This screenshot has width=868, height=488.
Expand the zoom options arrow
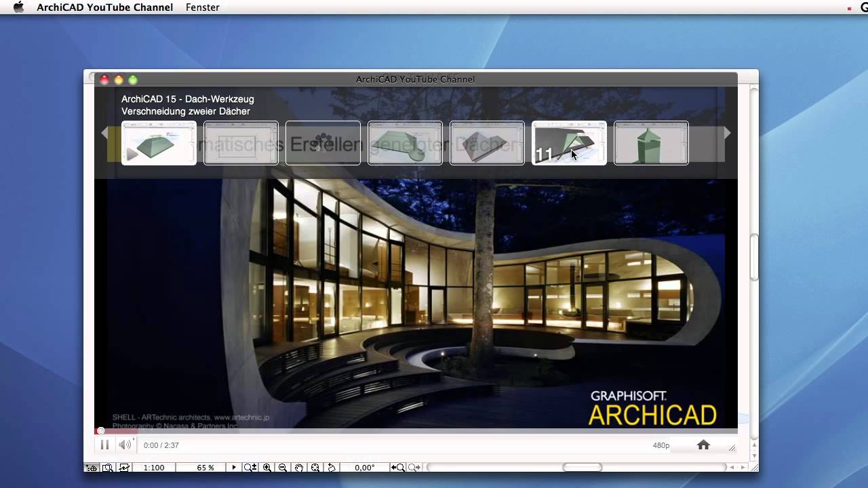click(x=234, y=468)
